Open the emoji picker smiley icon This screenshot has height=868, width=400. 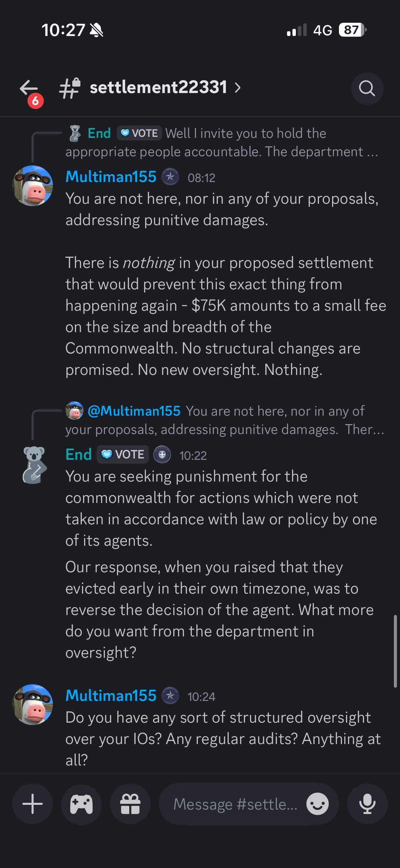pyautogui.click(x=318, y=804)
